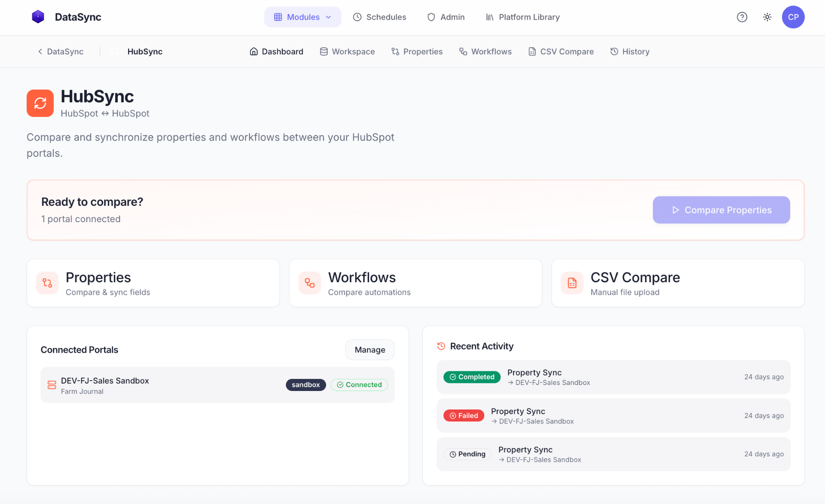This screenshot has width=825, height=504.
Task: Select the Dashboard tab
Action: tap(276, 52)
